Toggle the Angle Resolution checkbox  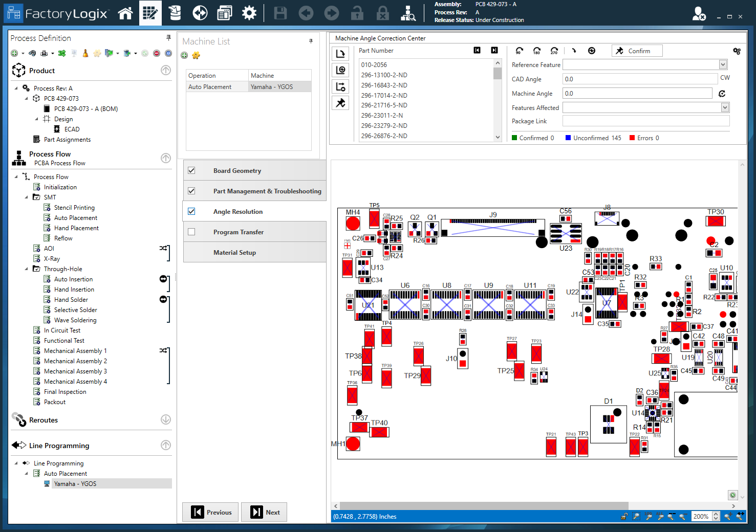click(x=191, y=211)
